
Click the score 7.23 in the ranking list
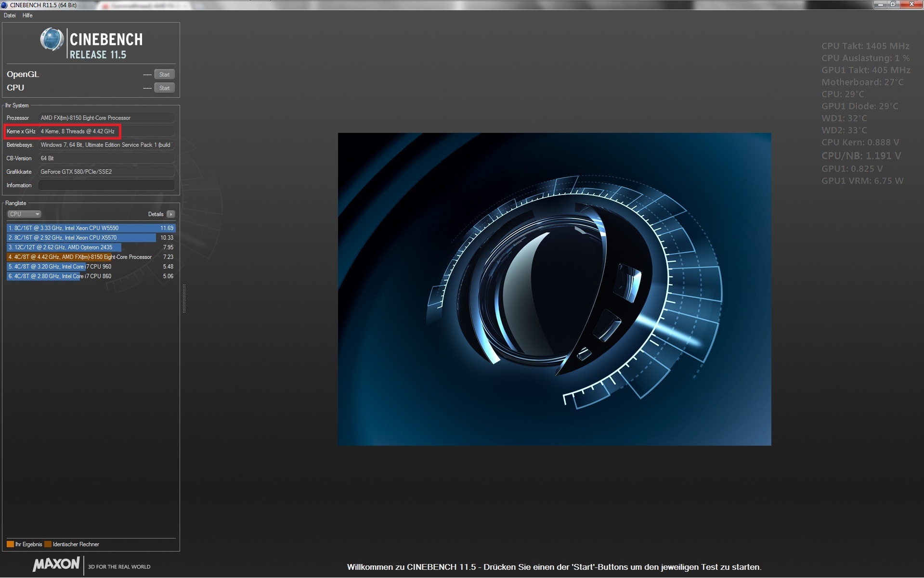(168, 257)
